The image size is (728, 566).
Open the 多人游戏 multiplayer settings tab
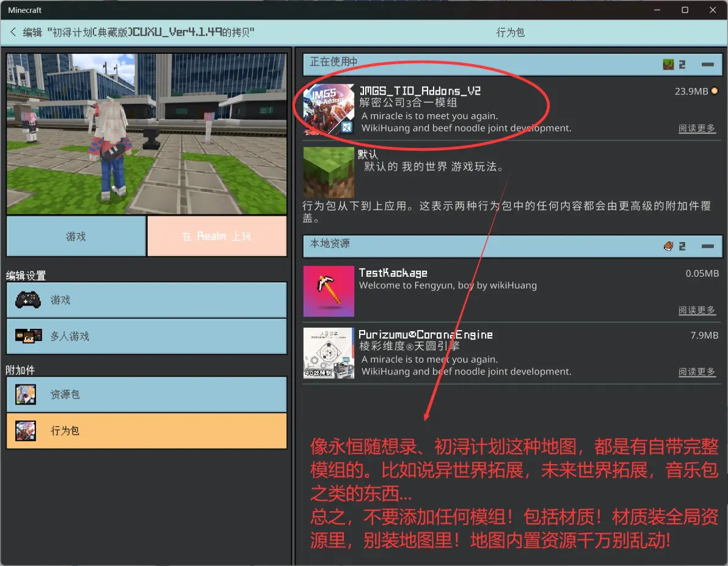point(147,336)
